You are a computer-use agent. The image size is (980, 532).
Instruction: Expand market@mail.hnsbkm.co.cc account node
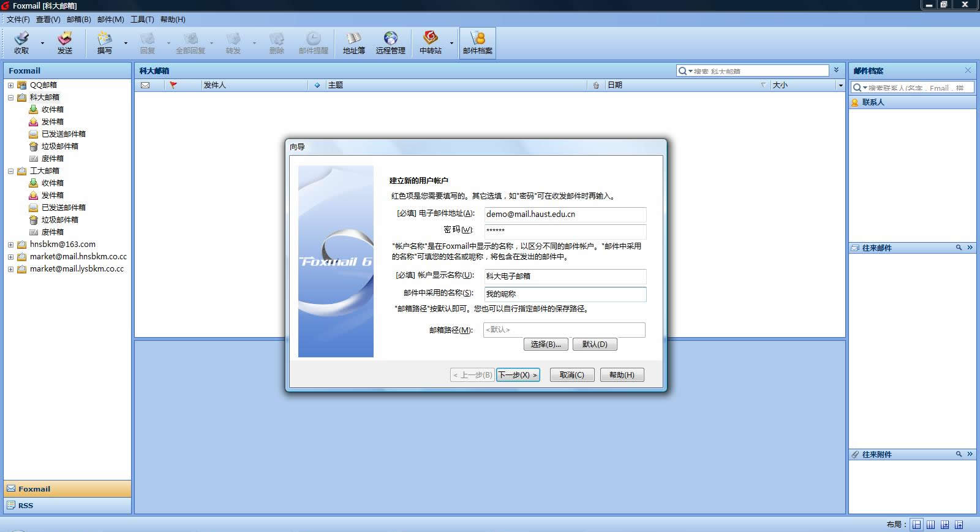(10, 257)
